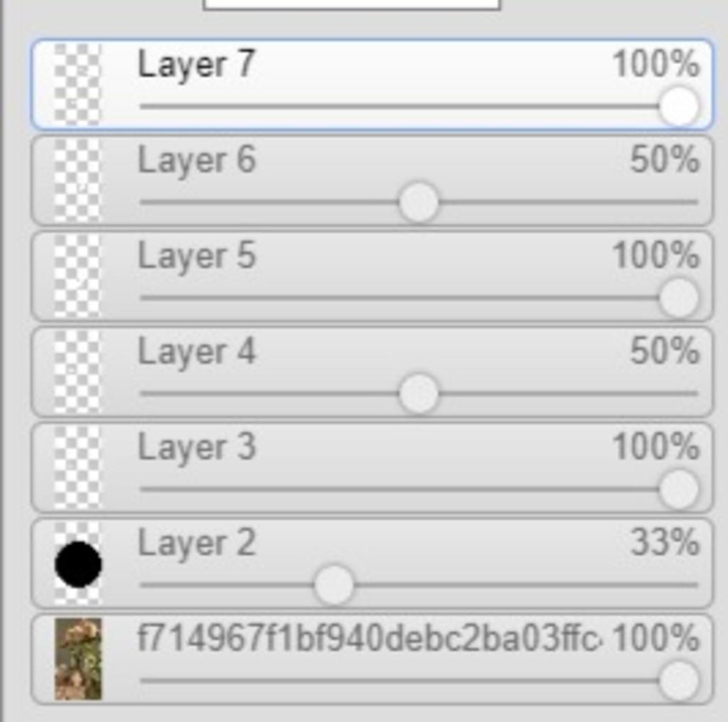The image size is (728, 722).
Task: Select the Layer 6 name label
Action: 197,161
